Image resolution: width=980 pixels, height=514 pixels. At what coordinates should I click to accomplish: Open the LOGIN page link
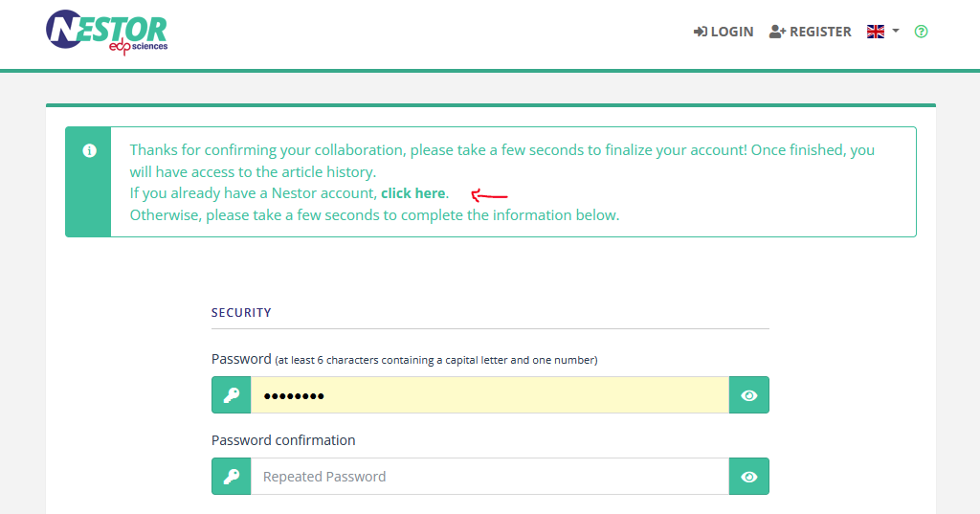coord(724,32)
